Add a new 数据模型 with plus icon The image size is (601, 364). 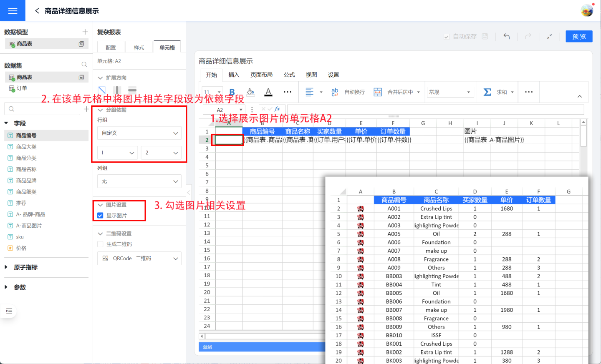(85, 32)
